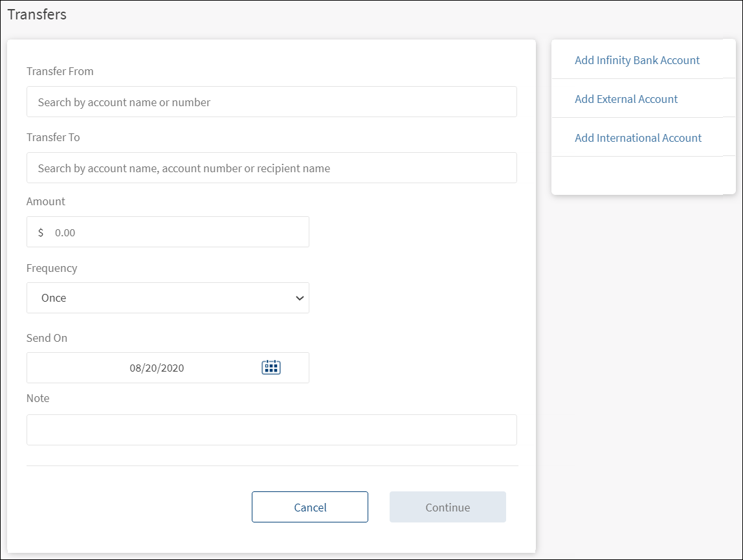This screenshot has width=743, height=560.
Task: Open Add External Account link
Action: click(626, 99)
